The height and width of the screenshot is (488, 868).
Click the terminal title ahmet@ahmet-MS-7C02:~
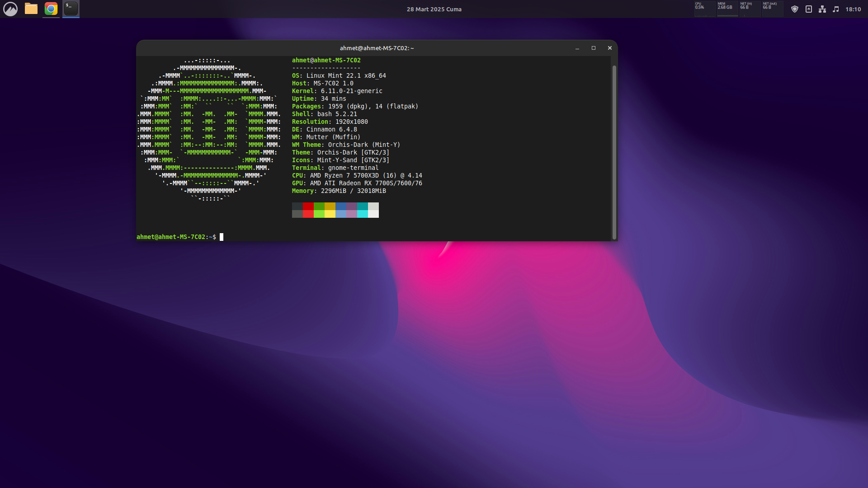click(377, 48)
